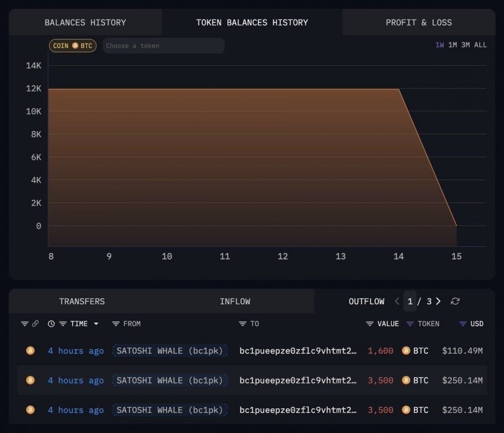
Task: Show ALL time range on chart
Action: click(x=480, y=45)
